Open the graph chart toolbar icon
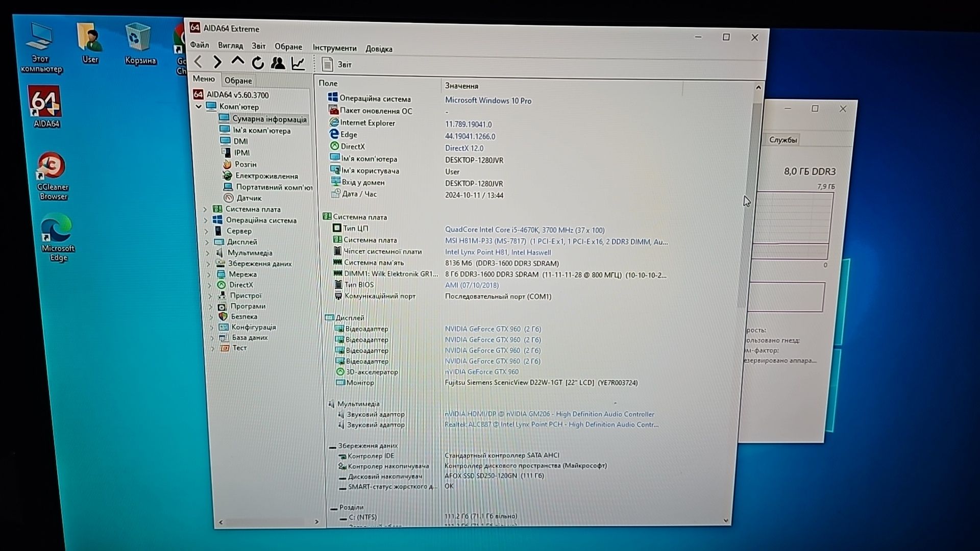This screenshot has height=551, width=980. tap(298, 63)
